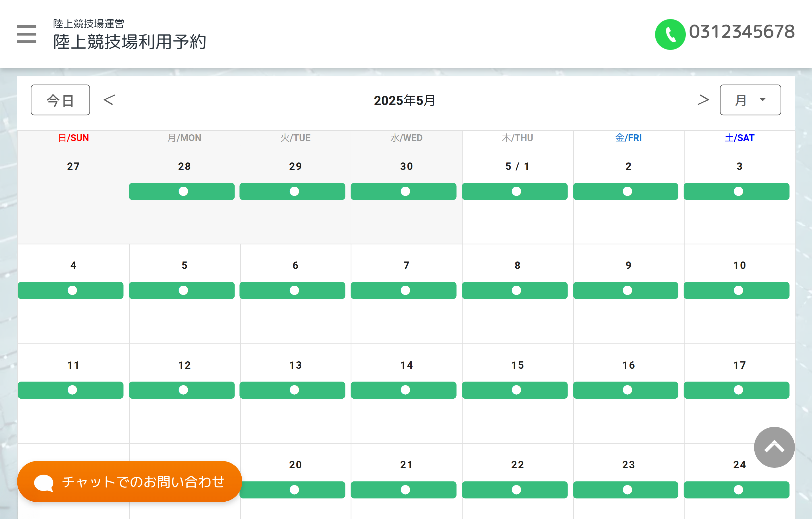Click the date number 27

73,166
